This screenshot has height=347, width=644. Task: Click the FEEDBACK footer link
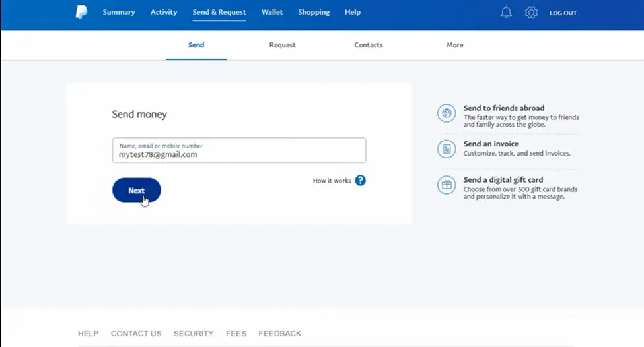point(279,334)
